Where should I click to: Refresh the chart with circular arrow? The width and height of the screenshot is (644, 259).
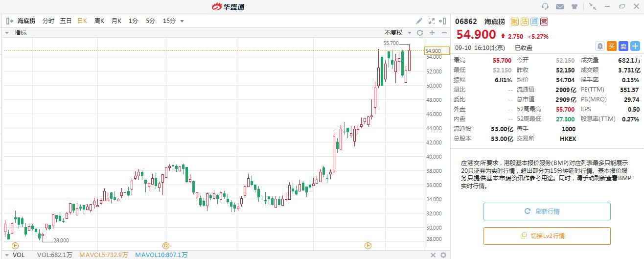[x=419, y=33]
